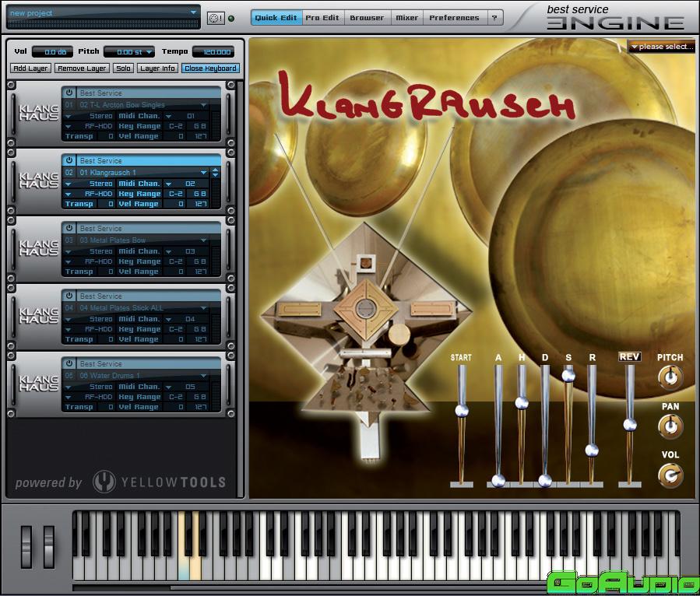The width and height of the screenshot is (700, 596).
Task: Click the Klanghaus logo of Metal Plates Bow
Action: 39,248
